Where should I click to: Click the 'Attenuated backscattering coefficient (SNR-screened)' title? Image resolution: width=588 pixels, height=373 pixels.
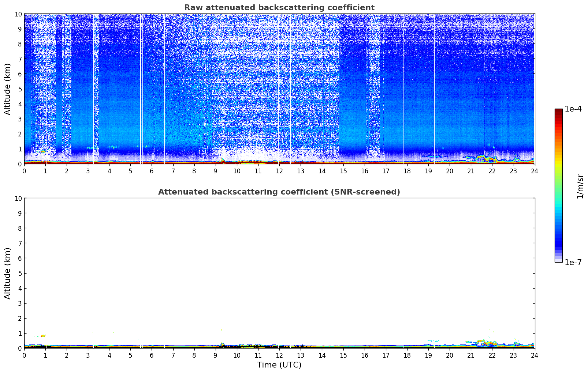(x=279, y=192)
